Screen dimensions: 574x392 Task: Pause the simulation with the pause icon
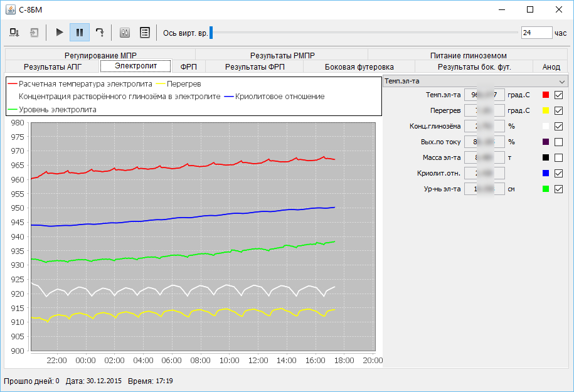[x=80, y=33]
